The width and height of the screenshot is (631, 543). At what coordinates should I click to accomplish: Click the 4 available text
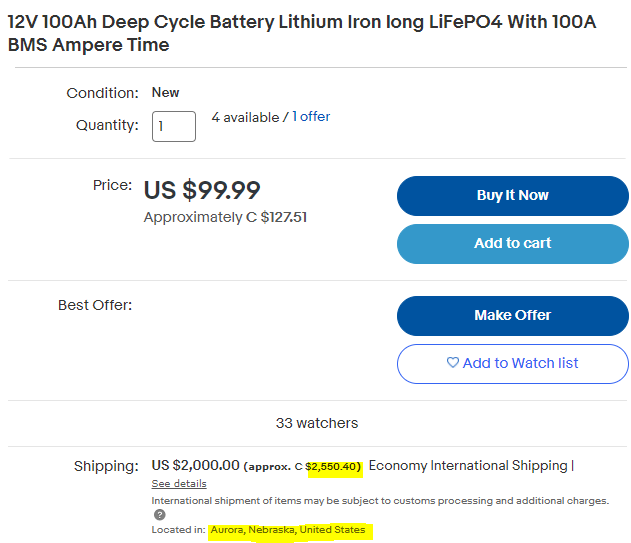245,117
